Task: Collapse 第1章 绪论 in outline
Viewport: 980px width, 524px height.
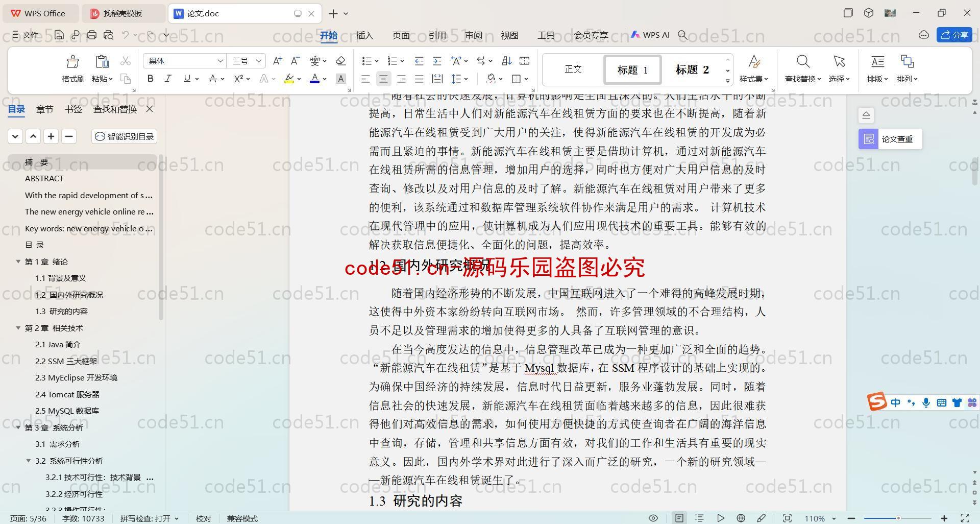Action: tap(18, 261)
